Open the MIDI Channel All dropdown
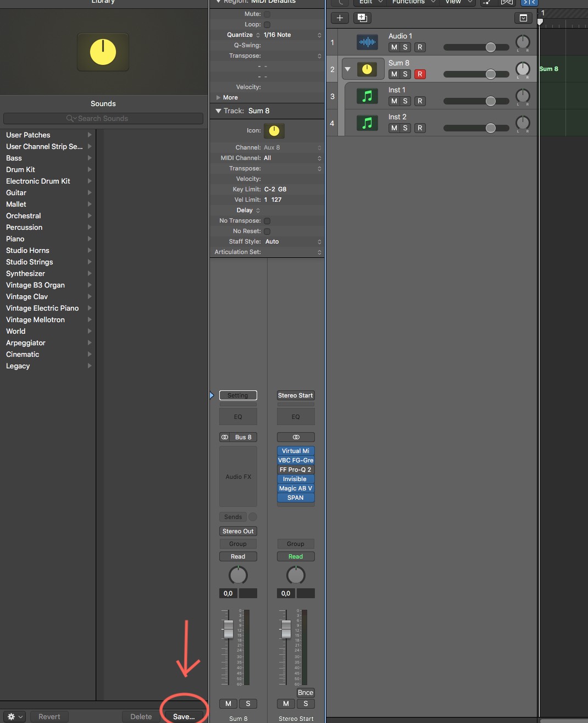 (292, 158)
